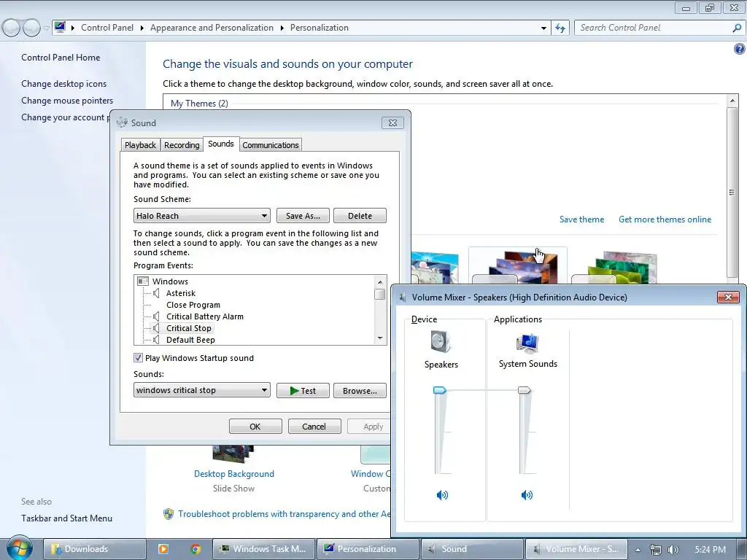Screen dimensions: 747x560
Task: Click the network tray icon
Action: pyautogui.click(x=656, y=550)
